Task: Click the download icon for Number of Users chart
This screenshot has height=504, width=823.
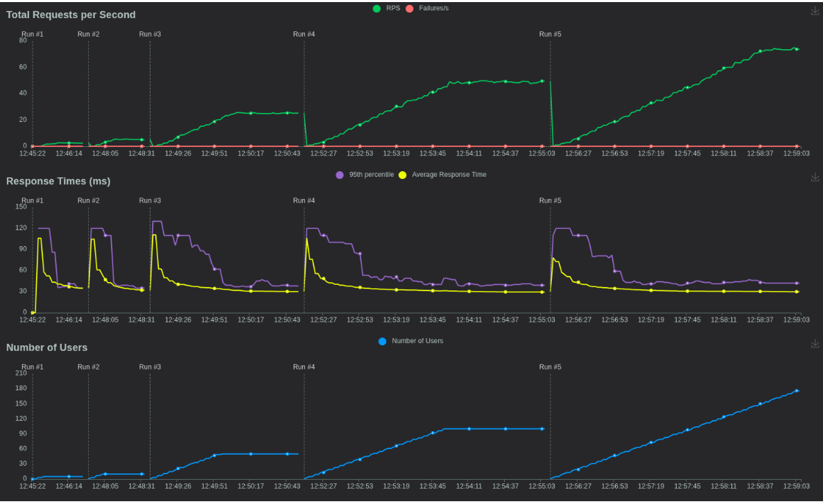Action: click(815, 342)
